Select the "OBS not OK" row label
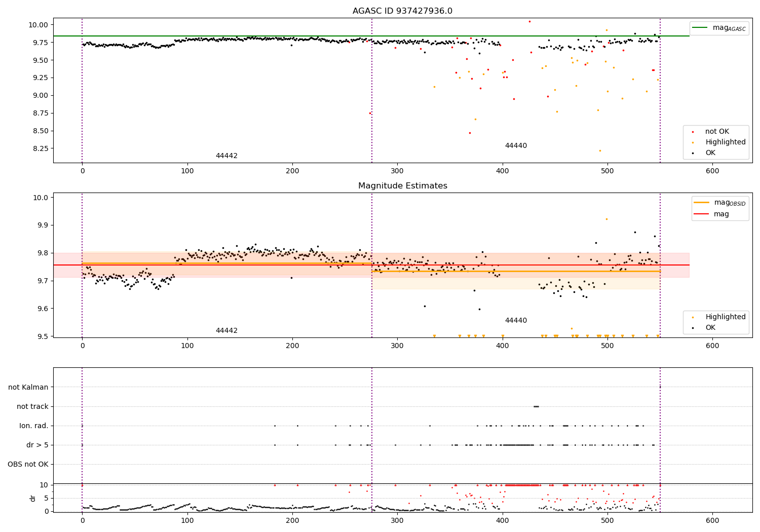 (28, 465)
